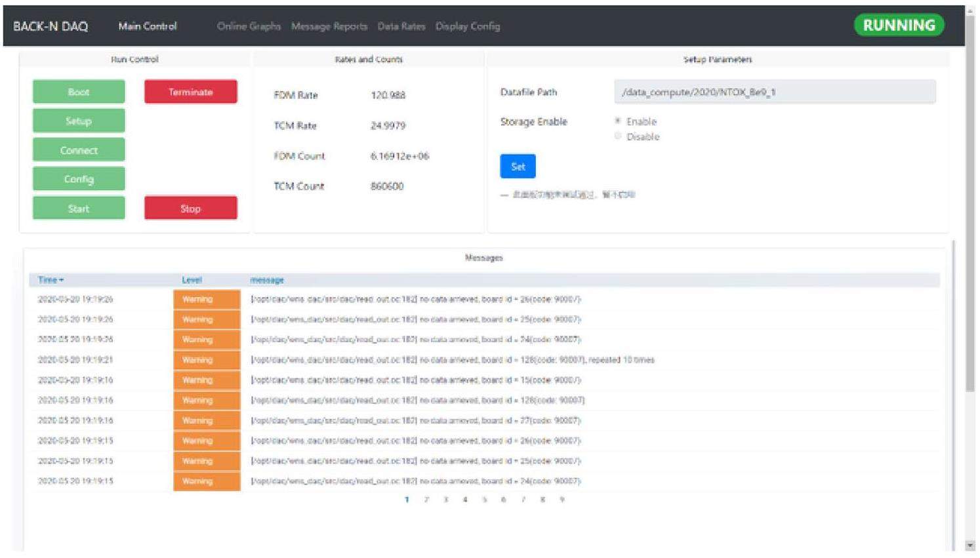Click the green Boot button
The image size is (980, 558).
click(79, 92)
